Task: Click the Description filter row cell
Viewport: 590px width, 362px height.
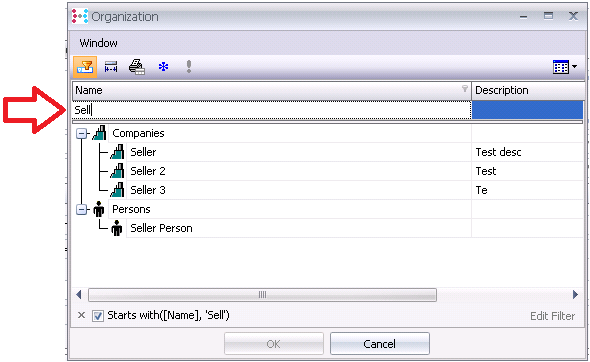Action: click(527, 110)
